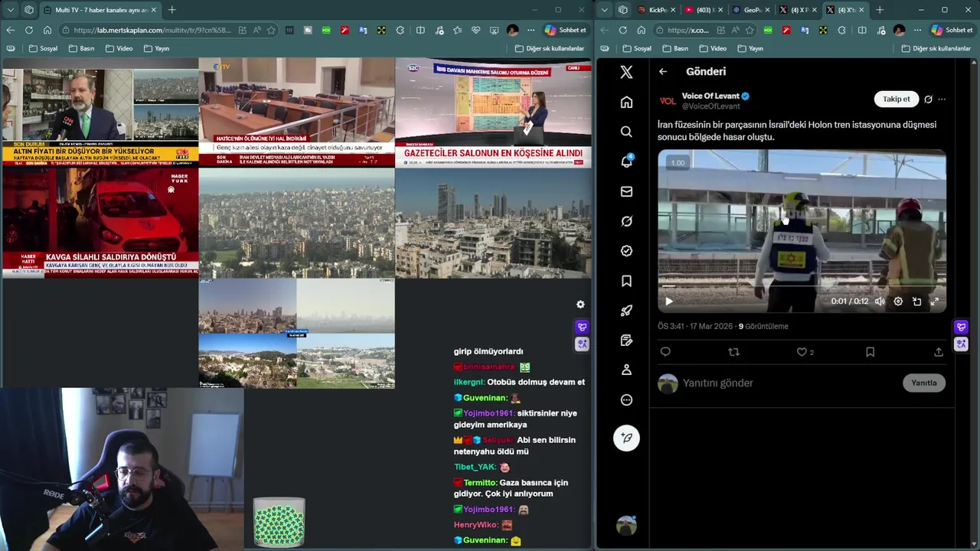980x551 pixels.
Task: Click Sohbet et Copilot button in right browser
Action: point(952,30)
